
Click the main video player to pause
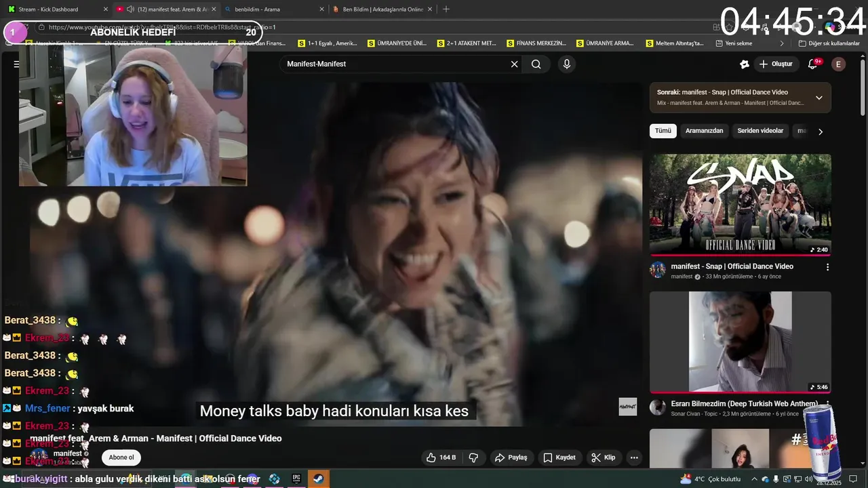pos(336,254)
